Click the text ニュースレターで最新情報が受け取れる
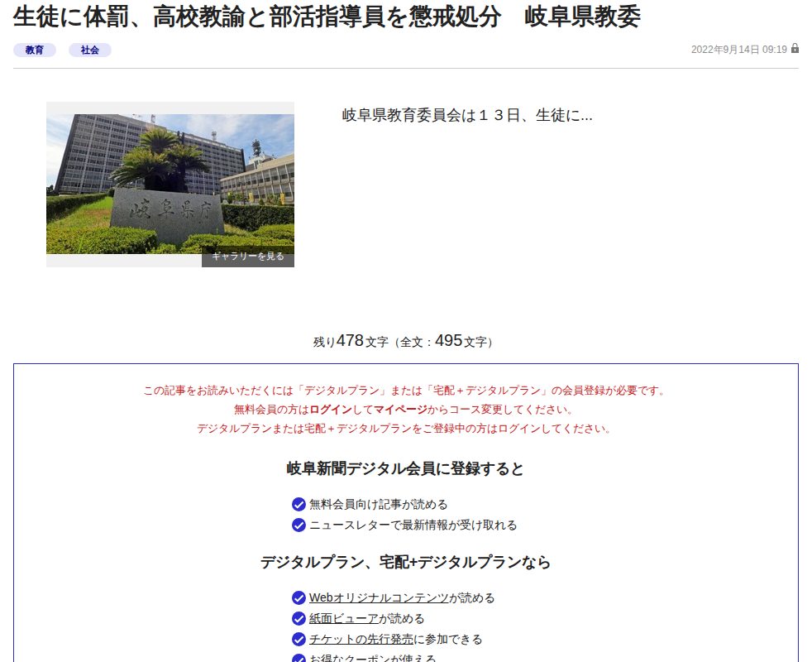812x662 pixels. [x=413, y=525]
